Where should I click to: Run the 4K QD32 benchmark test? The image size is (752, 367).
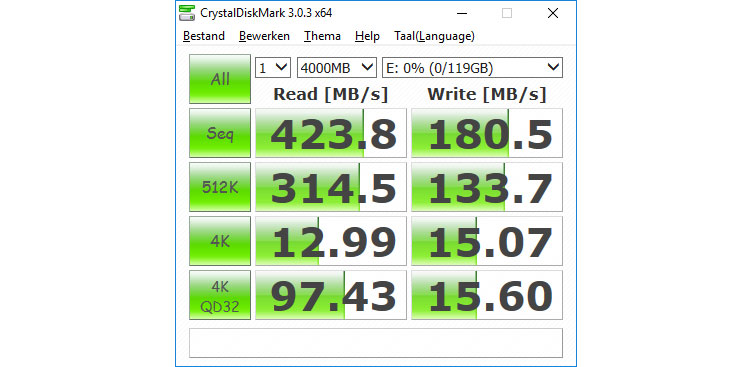click(220, 295)
